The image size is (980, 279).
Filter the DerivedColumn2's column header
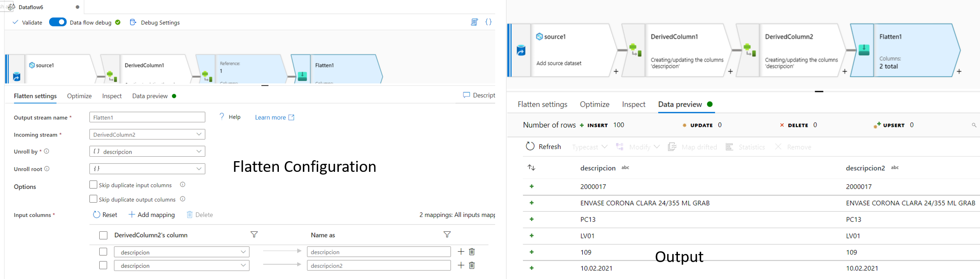pos(254,234)
